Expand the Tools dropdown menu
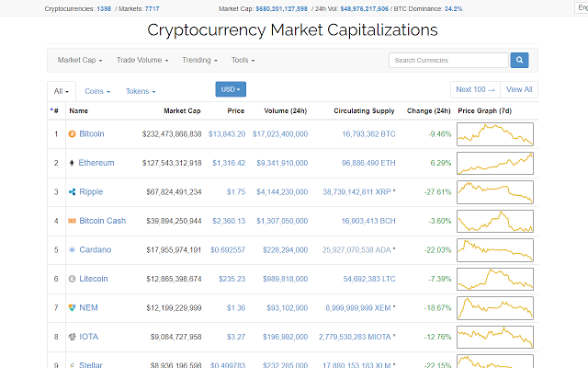This screenshot has width=588, height=368. click(x=243, y=60)
